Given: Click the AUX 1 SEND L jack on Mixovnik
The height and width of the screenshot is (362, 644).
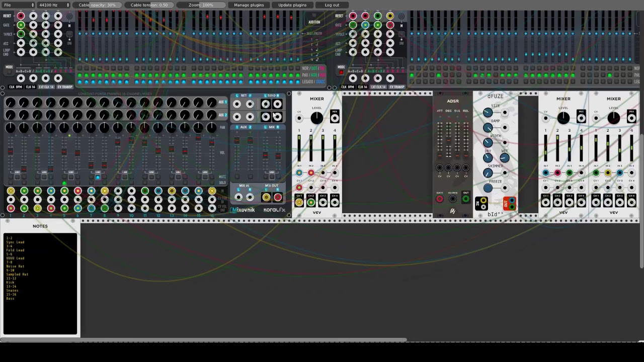Looking at the screenshot, I should click(266, 104).
